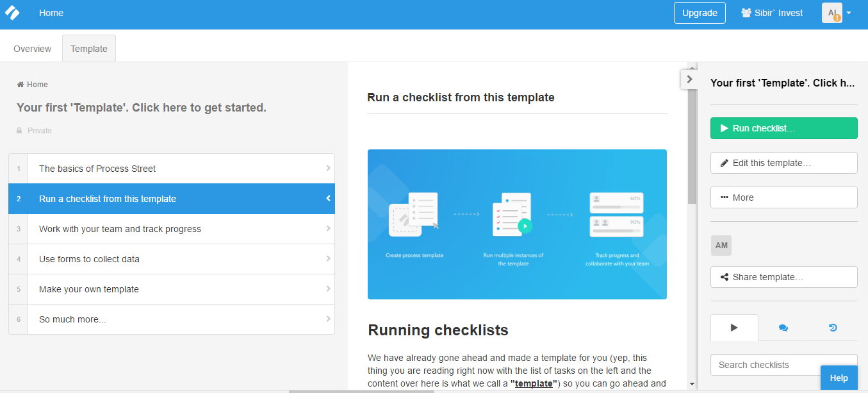The width and height of the screenshot is (868, 393).
Task: Click the template title heading on left
Action: click(142, 108)
